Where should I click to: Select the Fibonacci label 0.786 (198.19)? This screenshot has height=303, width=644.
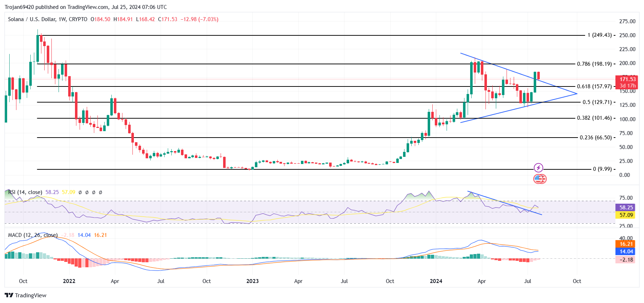coord(594,64)
